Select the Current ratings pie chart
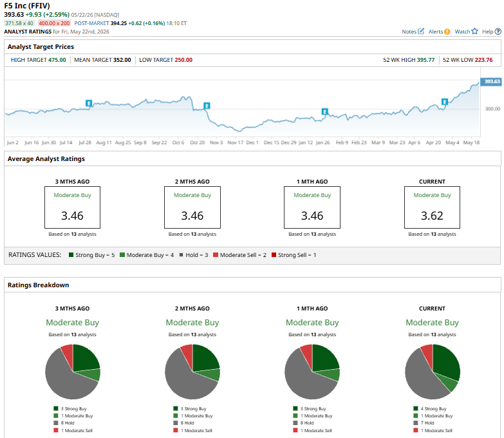Screen dimensions: 504x438 click(433, 372)
